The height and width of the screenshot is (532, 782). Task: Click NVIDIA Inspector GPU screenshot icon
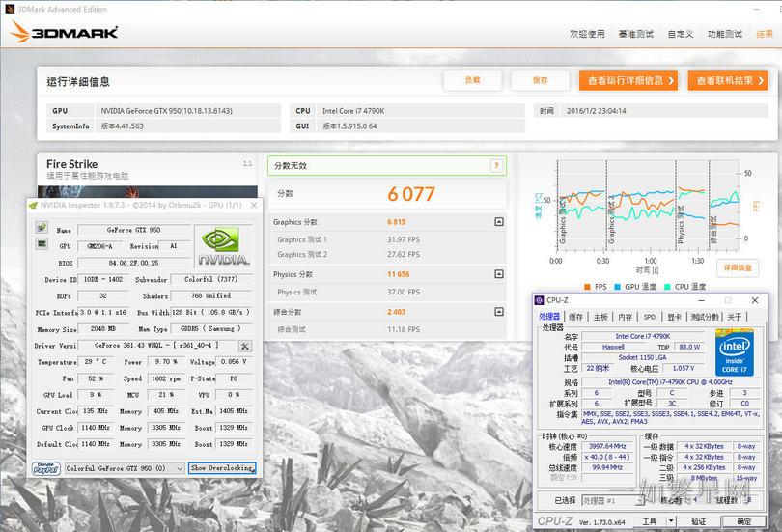(x=42, y=244)
